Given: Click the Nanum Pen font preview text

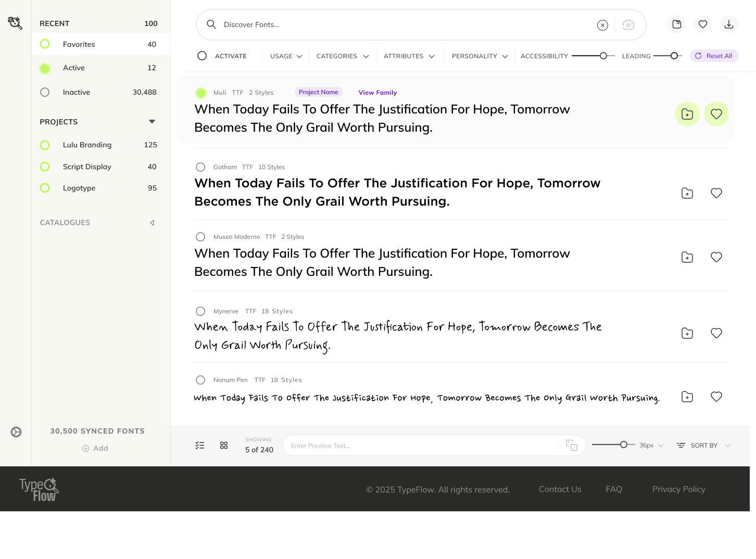Looking at the screenshot, I should pyautogui.click(x=427, y=398).
